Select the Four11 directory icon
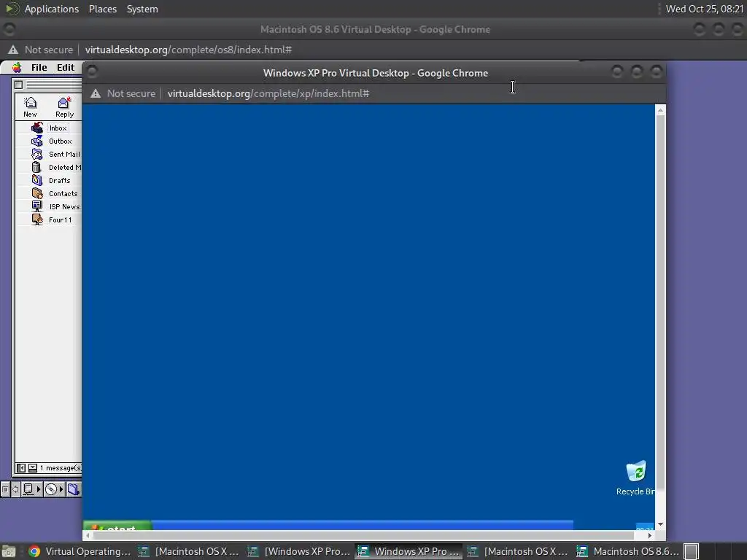This screenshot has width=747, height=560. 37,219
